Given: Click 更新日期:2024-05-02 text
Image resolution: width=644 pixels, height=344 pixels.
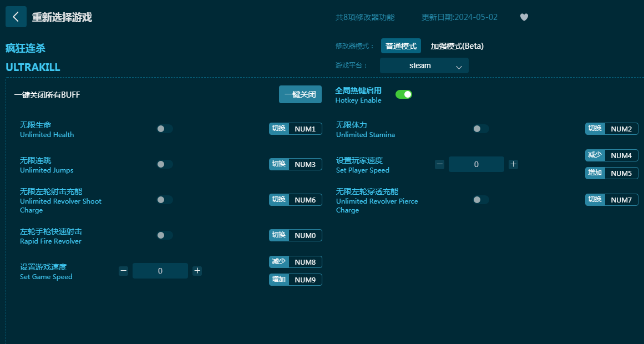Looking at the screenshot, I should (x=459, y=17).
